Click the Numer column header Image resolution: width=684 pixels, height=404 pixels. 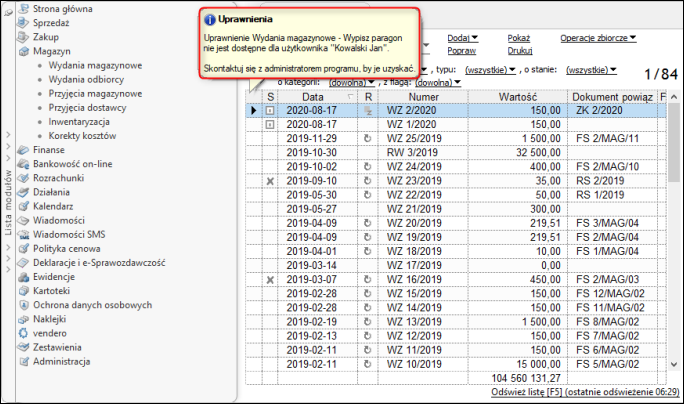423,97
